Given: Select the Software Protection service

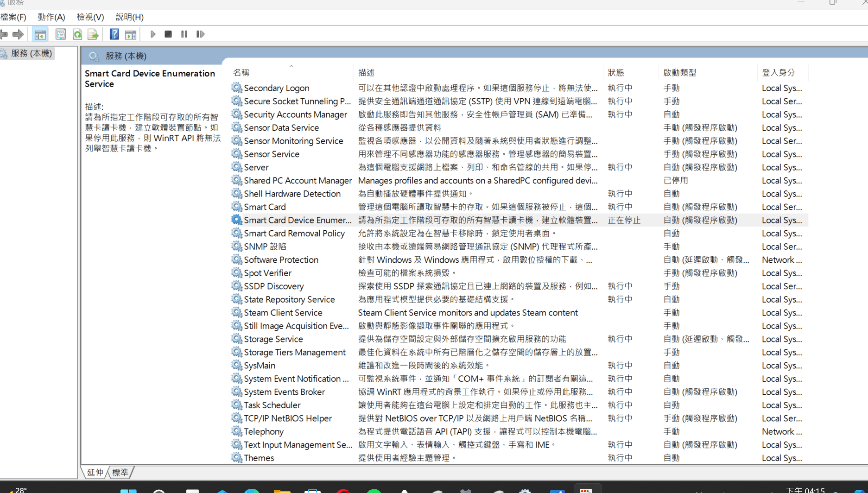Looking at the screenshot, I should tap(281, 260).
